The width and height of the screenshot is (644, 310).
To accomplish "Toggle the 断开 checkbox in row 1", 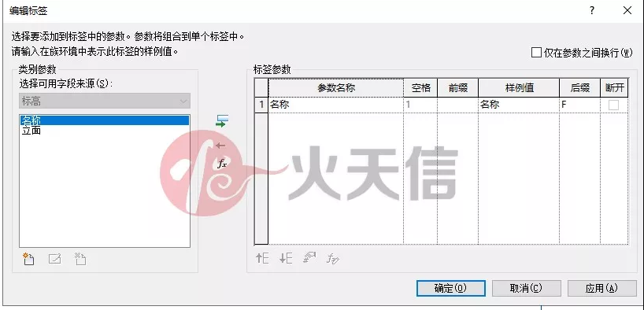I will coord(613,105).
